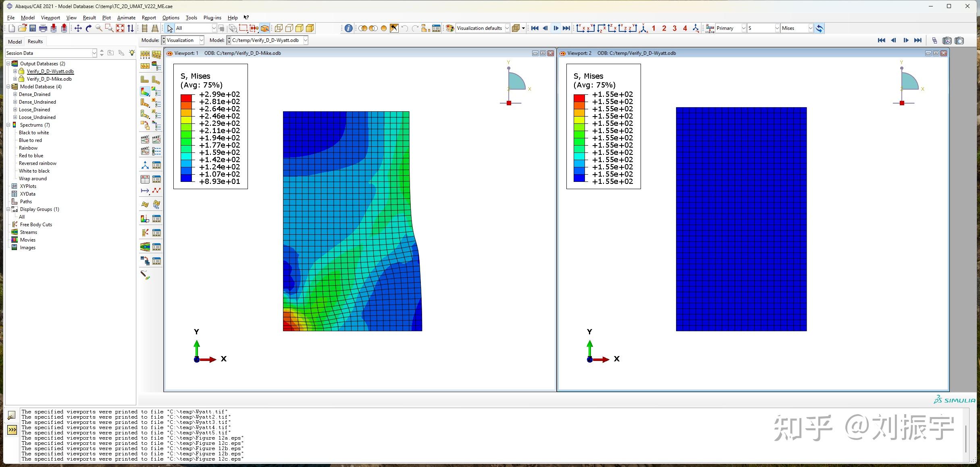Click spectrum preset number 3

(x=674, y=28)
